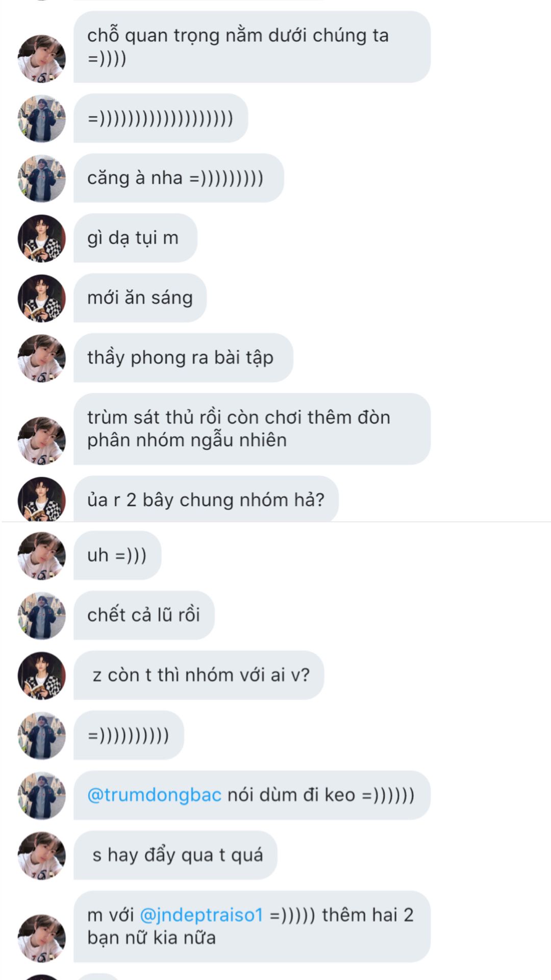Select the 'mới ăn sáng' message bubble

(140, 298)
